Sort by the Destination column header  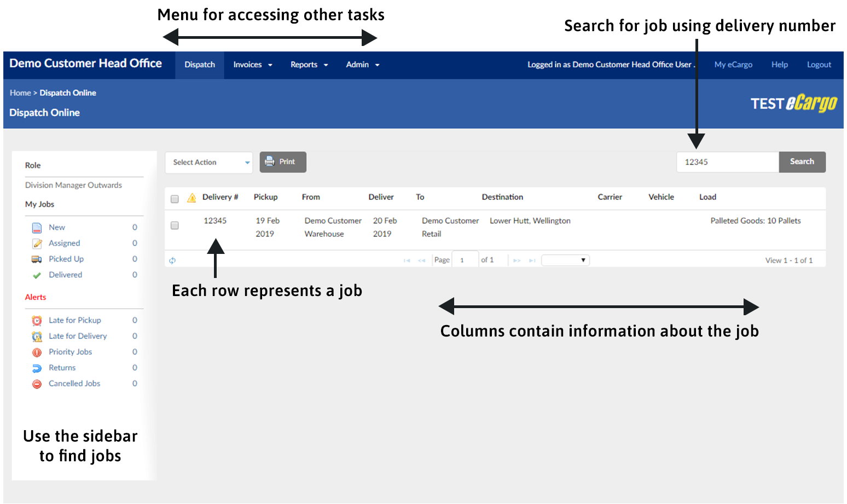click(x=502, y=197)
